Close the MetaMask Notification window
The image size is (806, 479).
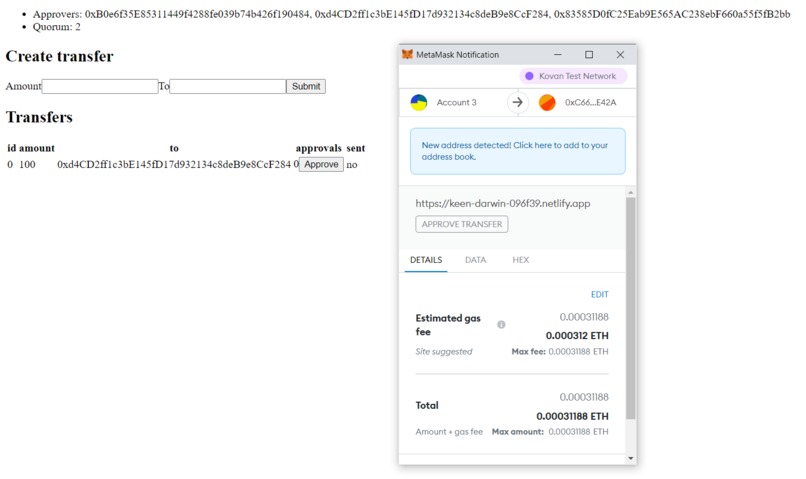pos(620,54)
